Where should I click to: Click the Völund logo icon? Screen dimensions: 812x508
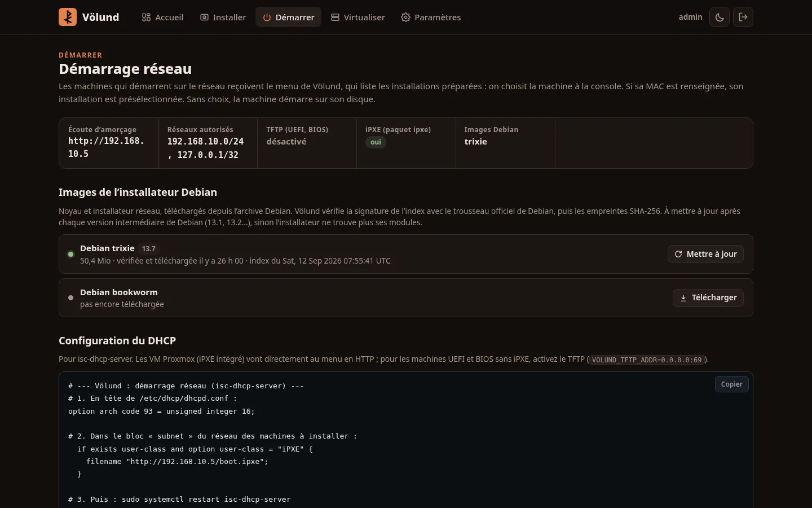coord(68,17)
